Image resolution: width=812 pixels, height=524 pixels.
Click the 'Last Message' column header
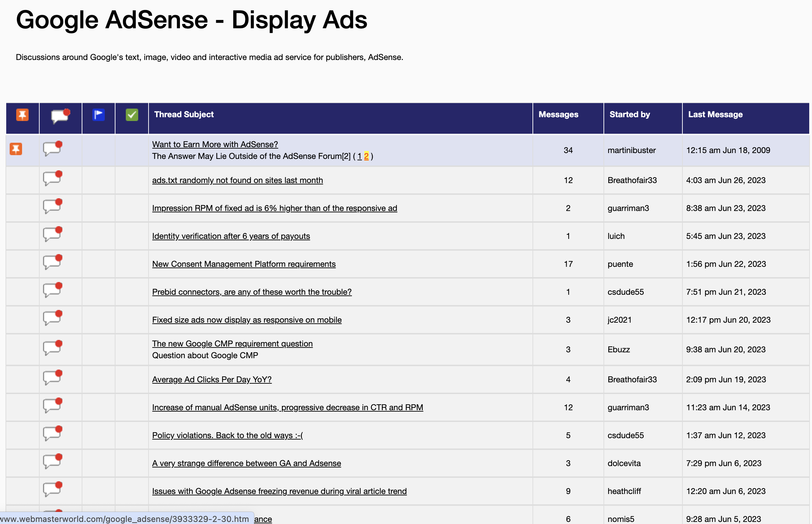715,114
